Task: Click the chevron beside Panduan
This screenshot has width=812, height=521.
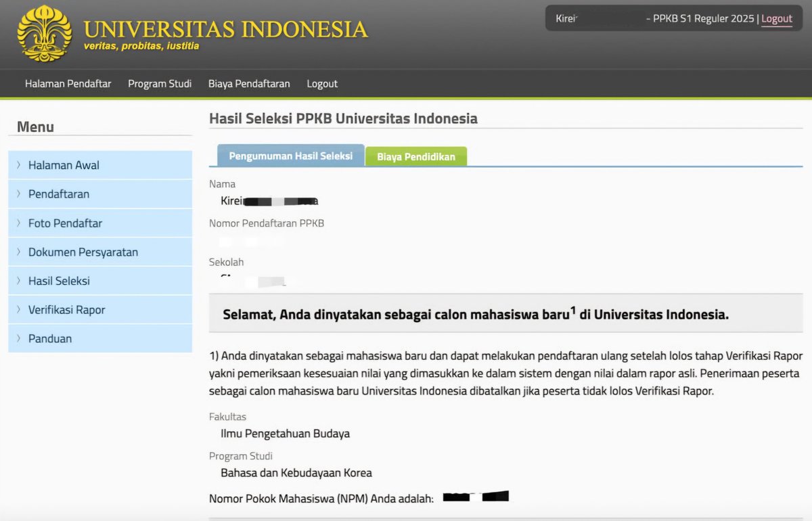Action: [18, 338]
